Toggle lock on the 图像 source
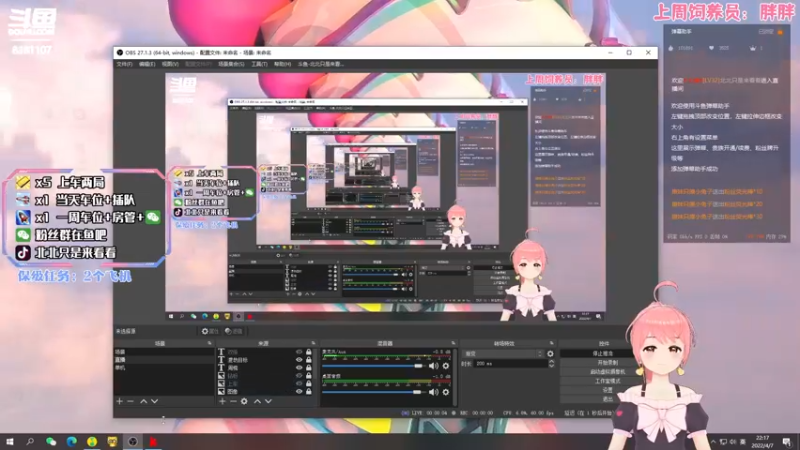This screenshot has height=450, width=800. pyautogui.click(x=309, y=391)
